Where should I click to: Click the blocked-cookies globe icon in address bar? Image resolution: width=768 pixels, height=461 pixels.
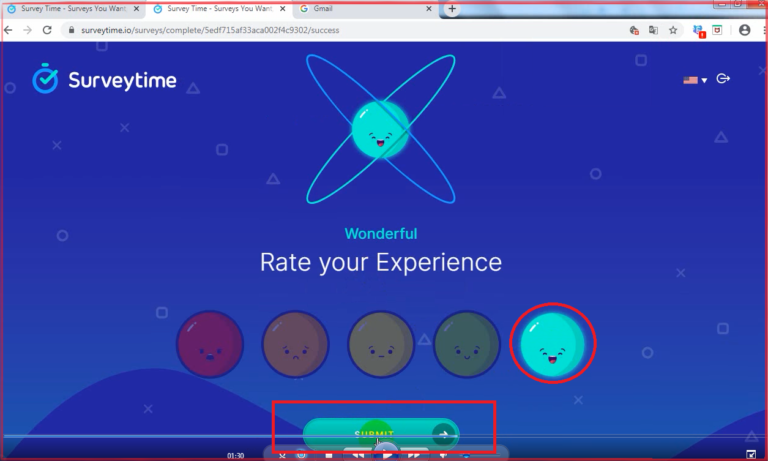coord(634,30)
